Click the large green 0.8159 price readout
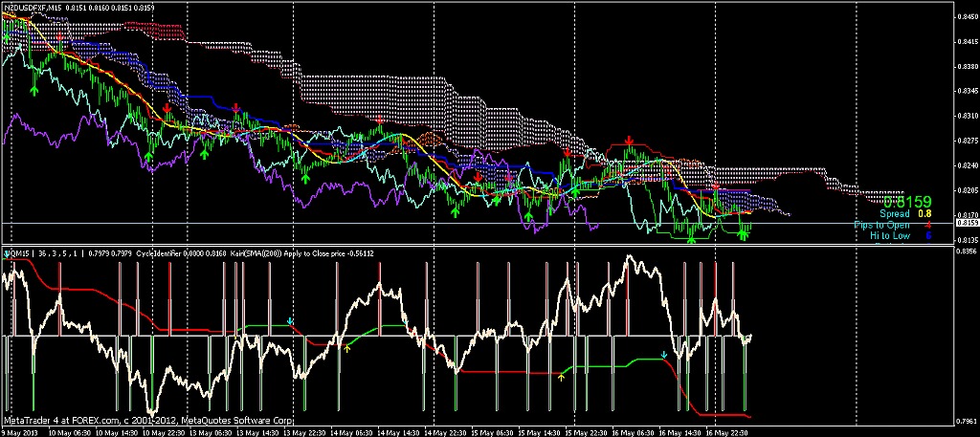 [x=907, y=202]
